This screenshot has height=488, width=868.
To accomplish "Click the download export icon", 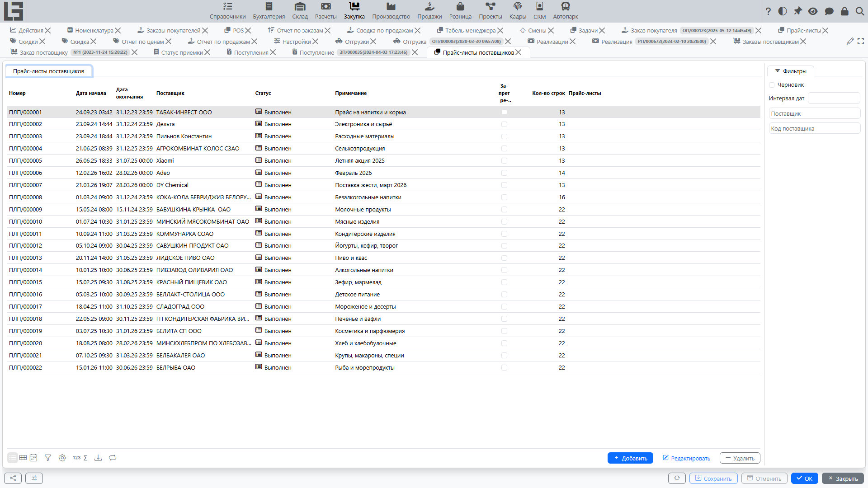I will (98, 458).
